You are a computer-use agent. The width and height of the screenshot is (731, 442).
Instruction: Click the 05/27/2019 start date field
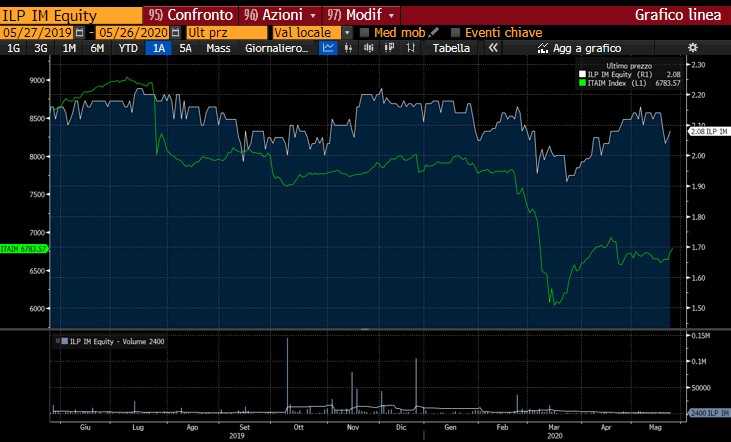click(37, 33)
